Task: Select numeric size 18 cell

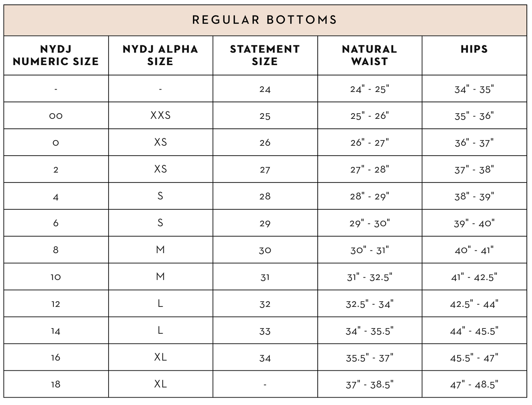Action: tap(56, 384)
